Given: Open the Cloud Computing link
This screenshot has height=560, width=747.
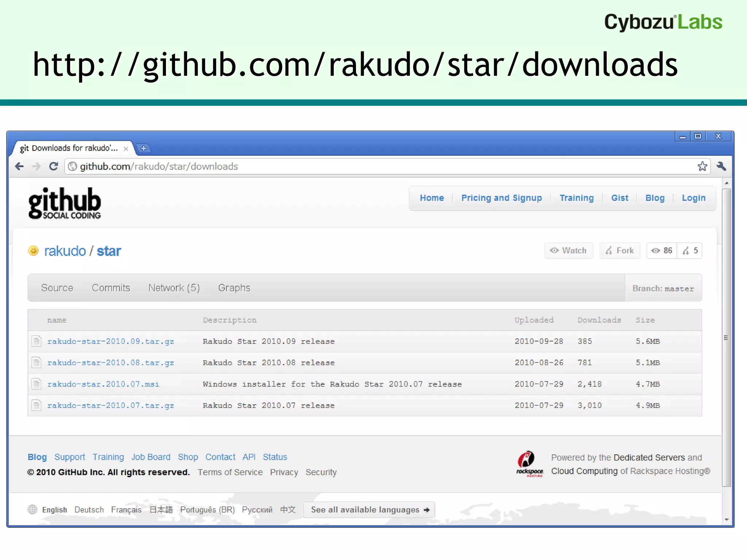Looking at the screenshot, I should coord(584,471).
